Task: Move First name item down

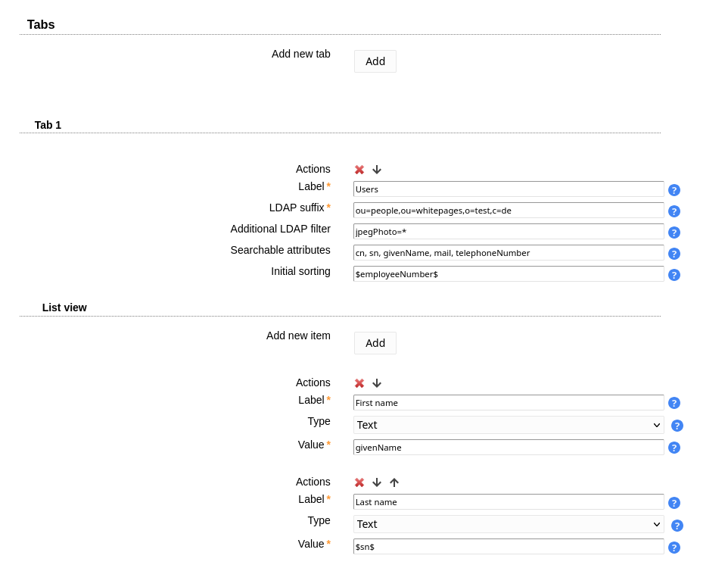Action: pos(377,383)
